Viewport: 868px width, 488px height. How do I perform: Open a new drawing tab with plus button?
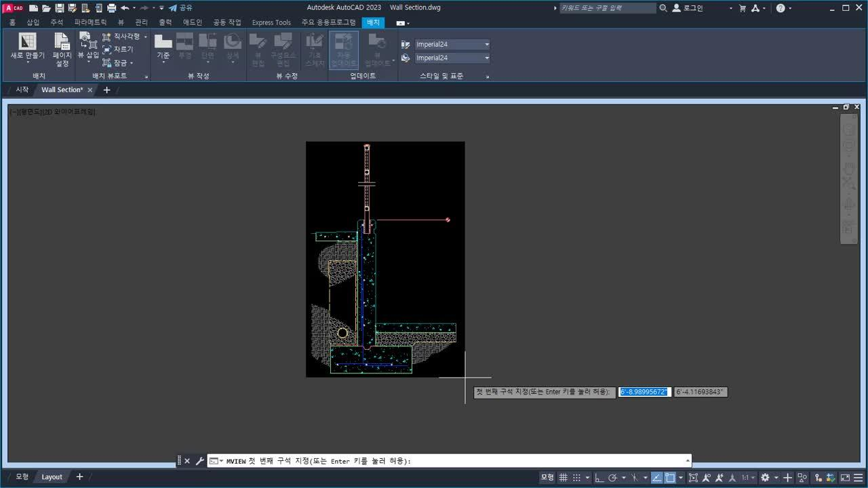coord(106,89)
